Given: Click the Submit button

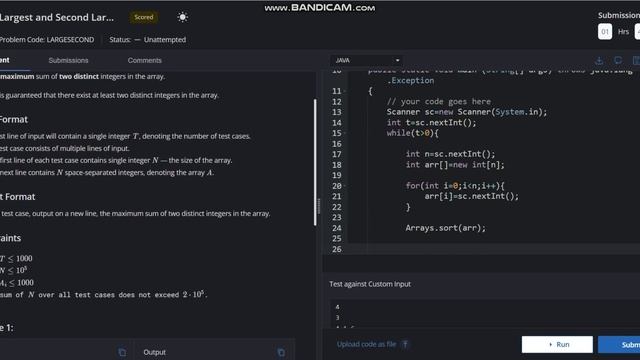Looking at the screenshot, I should click(x=619, y=344).
